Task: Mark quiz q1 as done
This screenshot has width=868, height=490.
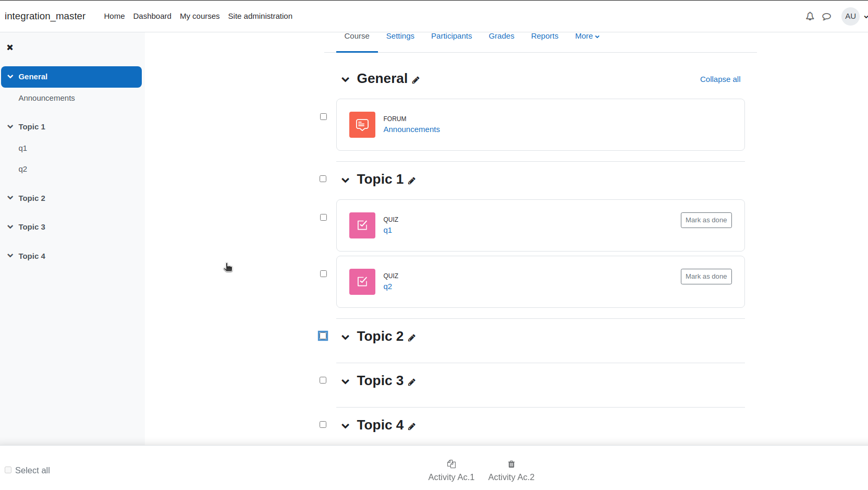Action: [x=706, y=220]
